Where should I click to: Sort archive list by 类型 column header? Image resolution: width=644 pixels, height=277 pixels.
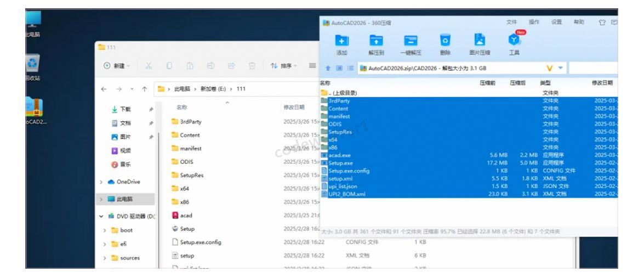pos(545,83)
